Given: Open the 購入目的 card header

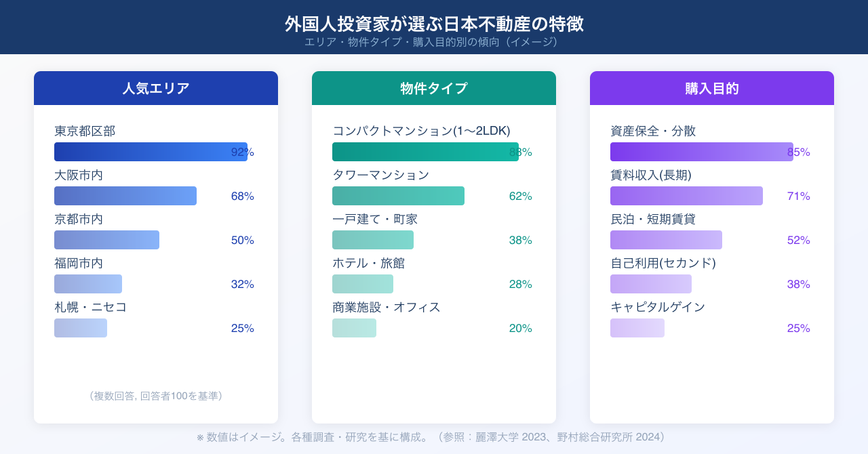Looking at the screenshot, I should pos(712,88).
